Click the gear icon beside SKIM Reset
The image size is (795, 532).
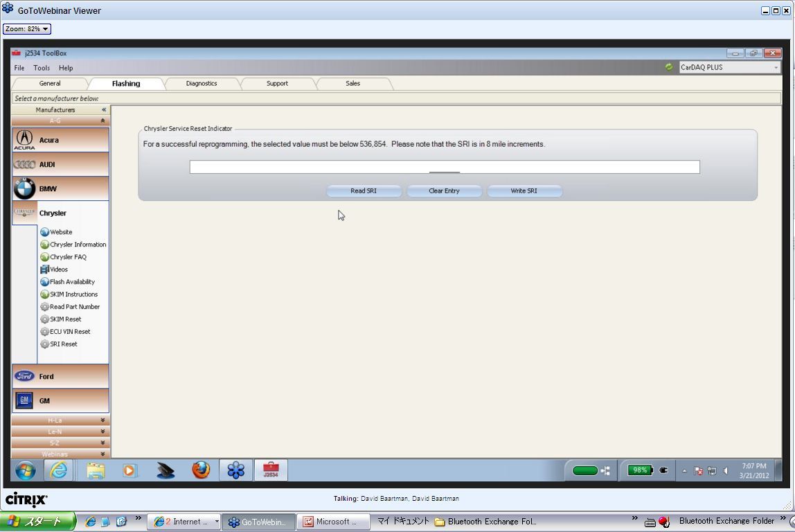(x=44, y=319)
